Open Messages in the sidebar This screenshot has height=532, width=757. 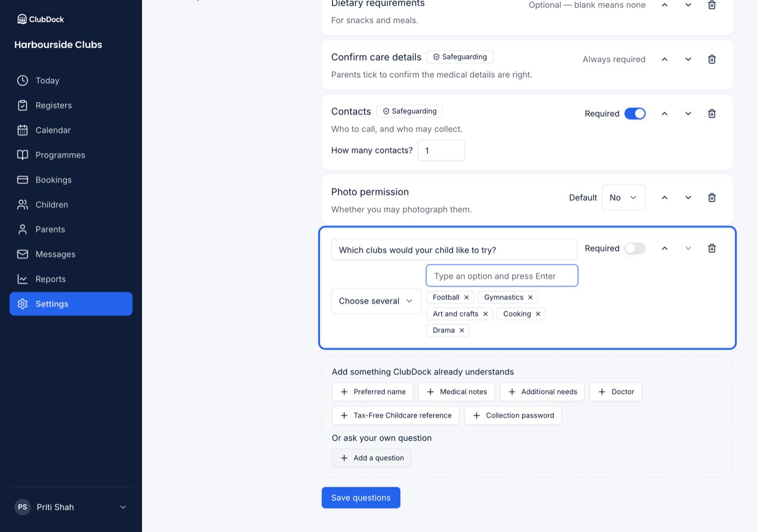(x=71, y=254)
